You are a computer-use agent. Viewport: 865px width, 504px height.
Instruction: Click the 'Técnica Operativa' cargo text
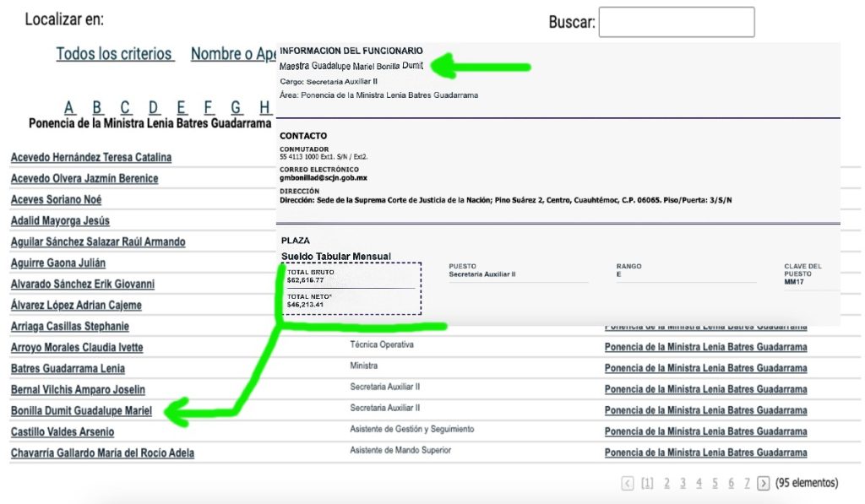[x=382, y=344]
